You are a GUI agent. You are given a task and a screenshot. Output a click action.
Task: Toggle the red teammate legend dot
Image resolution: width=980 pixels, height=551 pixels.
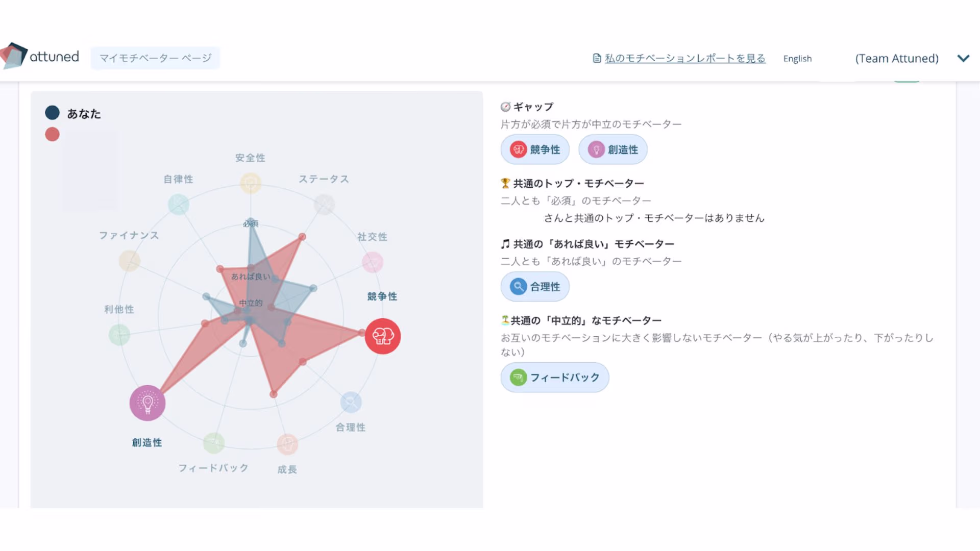[x=52, y=134]
